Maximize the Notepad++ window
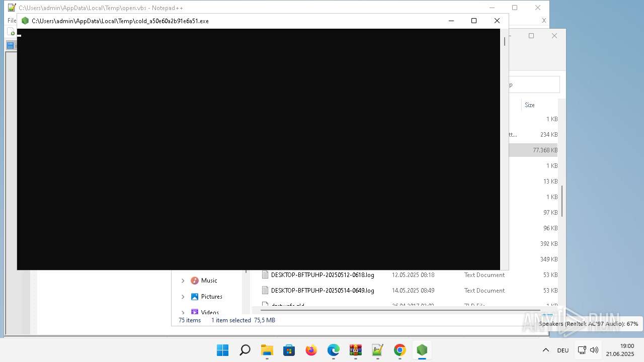The width and height of the screenshot is (644, 362). point(515,8)
